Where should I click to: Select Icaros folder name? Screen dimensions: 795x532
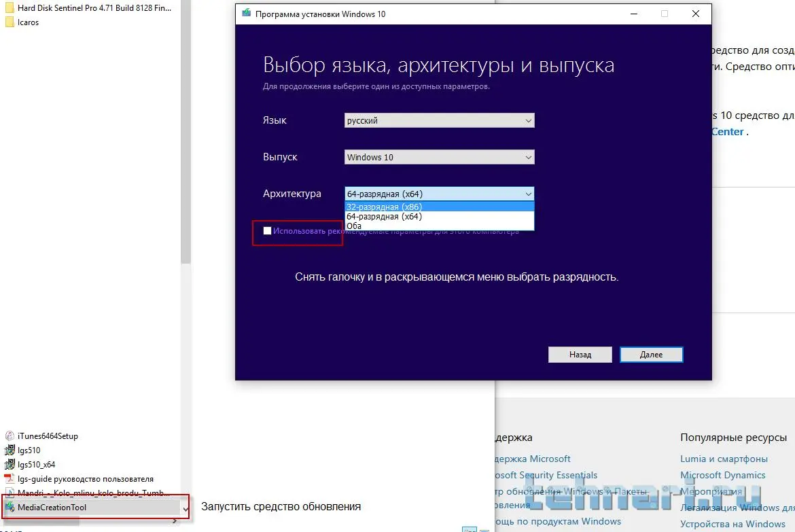point(28,22)
